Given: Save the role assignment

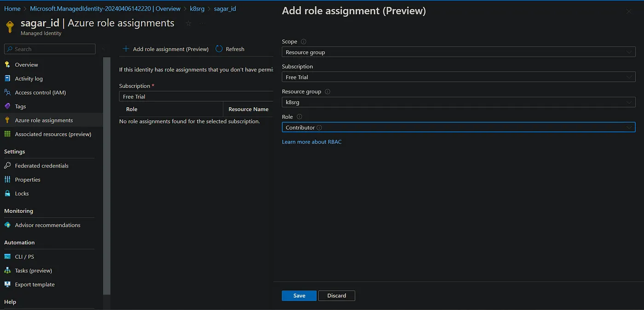Looking at the screenshot, I should [299, 295].
